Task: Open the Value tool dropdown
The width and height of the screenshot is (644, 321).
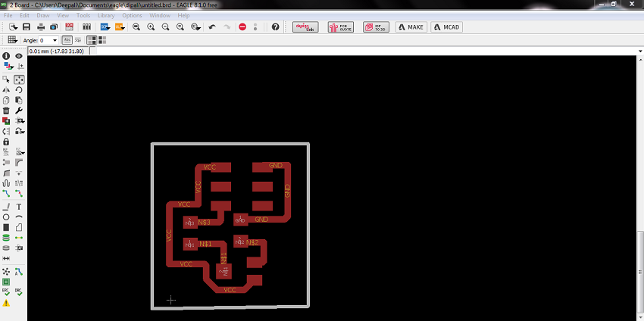Action: [x=20, y=152]
